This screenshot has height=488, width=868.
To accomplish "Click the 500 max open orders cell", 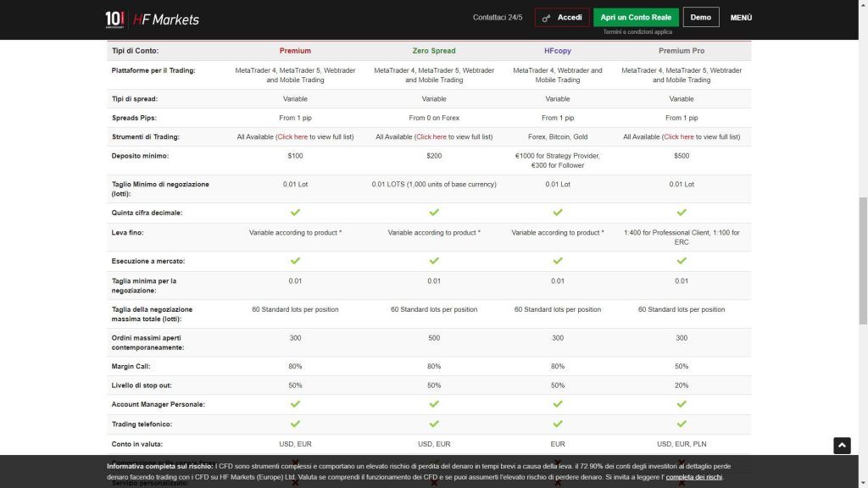I will (x=434, y=338).
